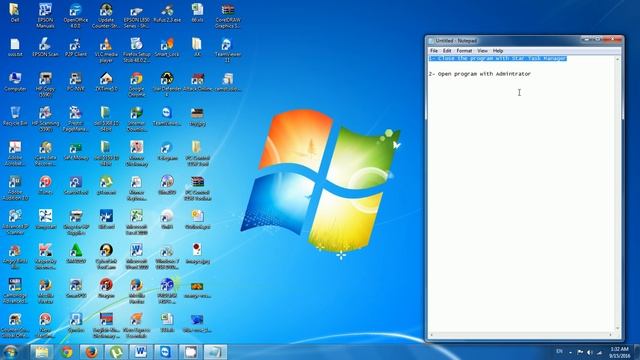
Task: Open the Help menu in Notepad
Action: coord(498,51)
